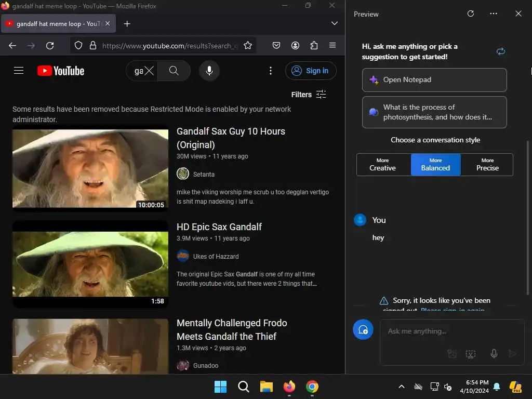Open the search Filters panel
The image size is (532, 399).
(309, 95)
